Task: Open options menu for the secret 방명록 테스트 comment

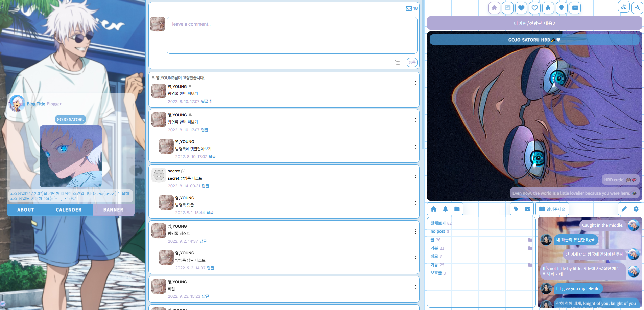Action: (x=415, y=176)
